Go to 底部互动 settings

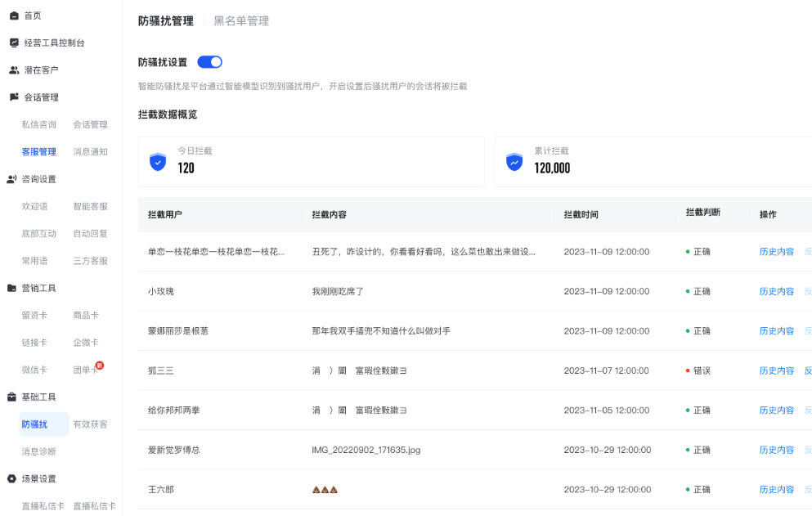tap(38, 234)
